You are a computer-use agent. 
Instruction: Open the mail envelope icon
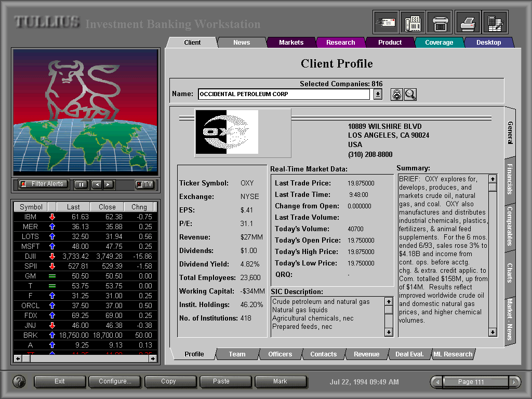(x=385, y=22)
